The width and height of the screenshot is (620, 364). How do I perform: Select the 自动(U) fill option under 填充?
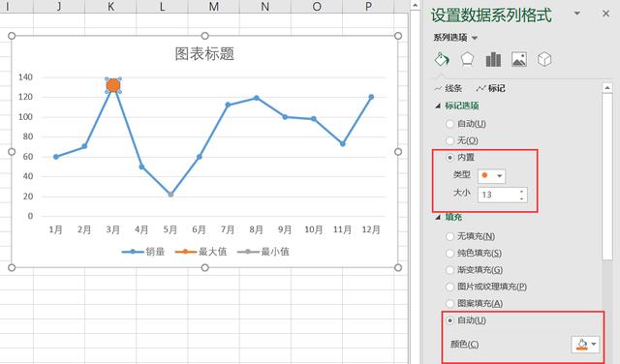(449, 320)
